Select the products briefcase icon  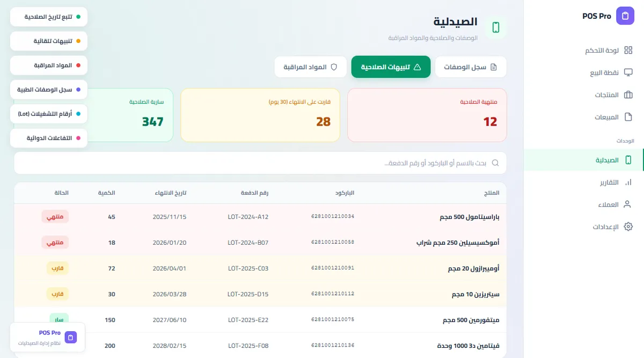click(628, 95)
